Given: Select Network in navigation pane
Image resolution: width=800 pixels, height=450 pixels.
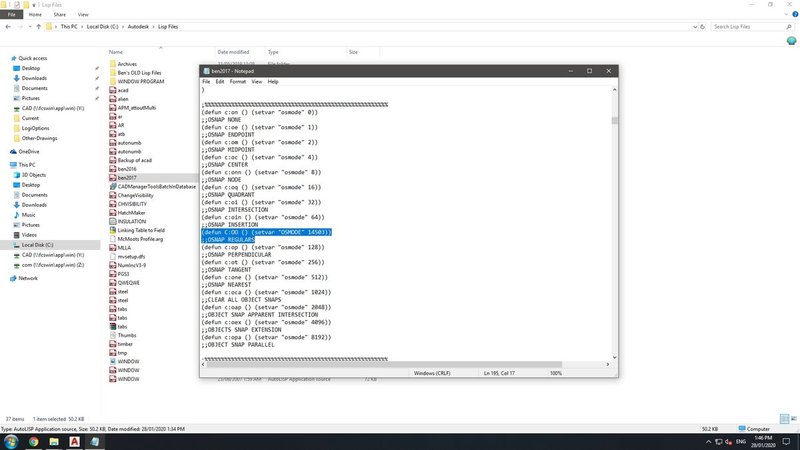Looking at the screenshot, I should 28,278.
